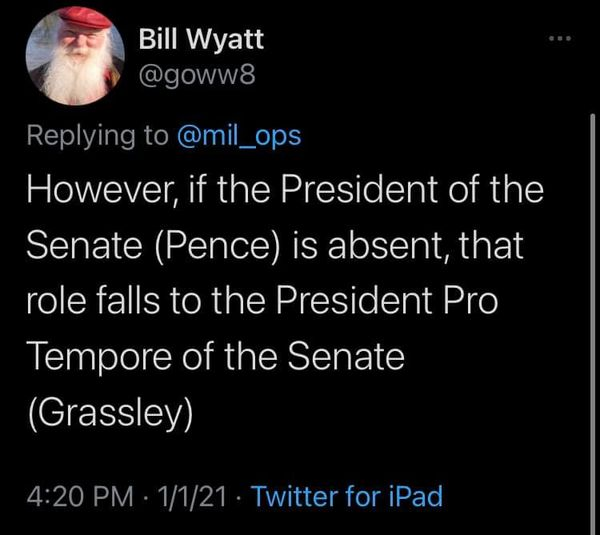Viewport: 600px width, 535px height.
Task: Click the display name Bill Wyatt
Action: (202, 40)
